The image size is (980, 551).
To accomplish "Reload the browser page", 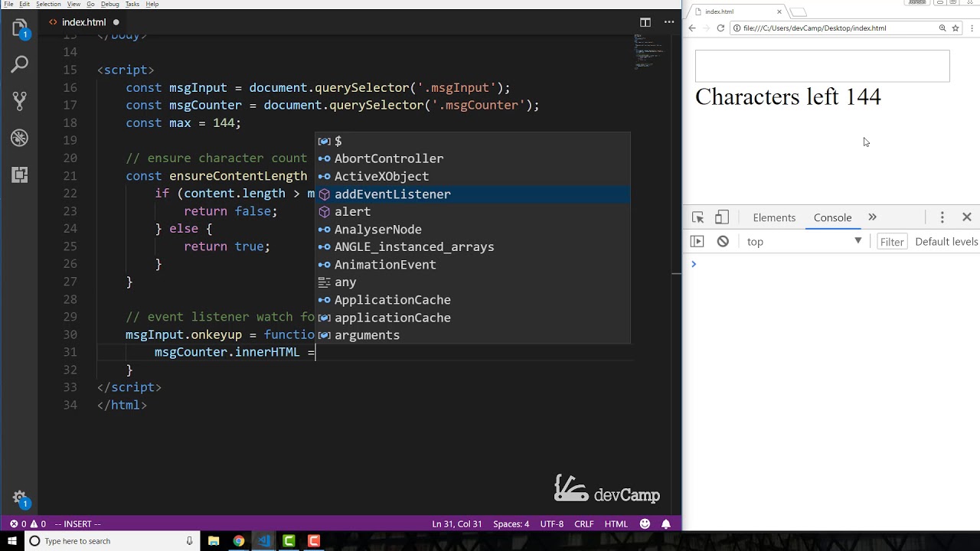I will pyautogui.click(x=720, y=28).
